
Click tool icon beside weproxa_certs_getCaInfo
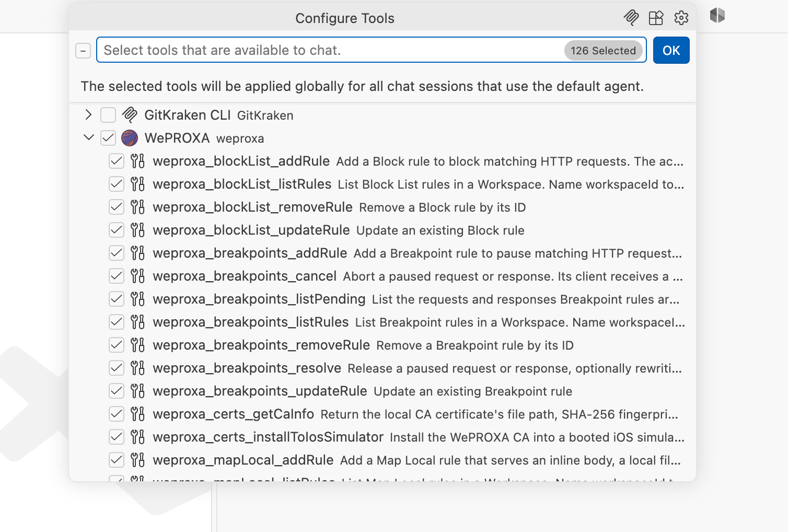point(137,414)
